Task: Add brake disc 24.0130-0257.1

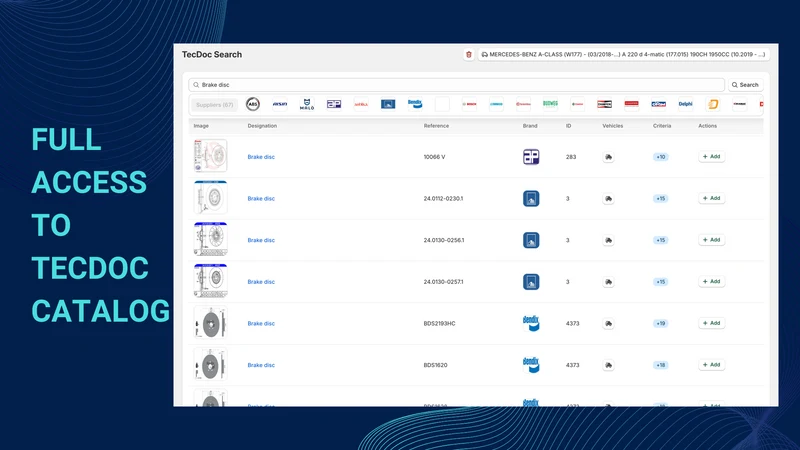Action: 711,282
